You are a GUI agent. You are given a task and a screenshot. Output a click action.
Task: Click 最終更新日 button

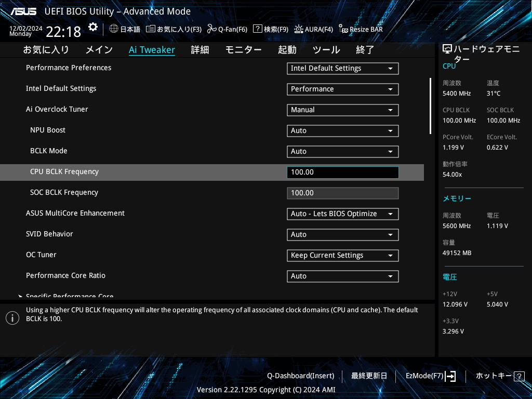[369, 376]
